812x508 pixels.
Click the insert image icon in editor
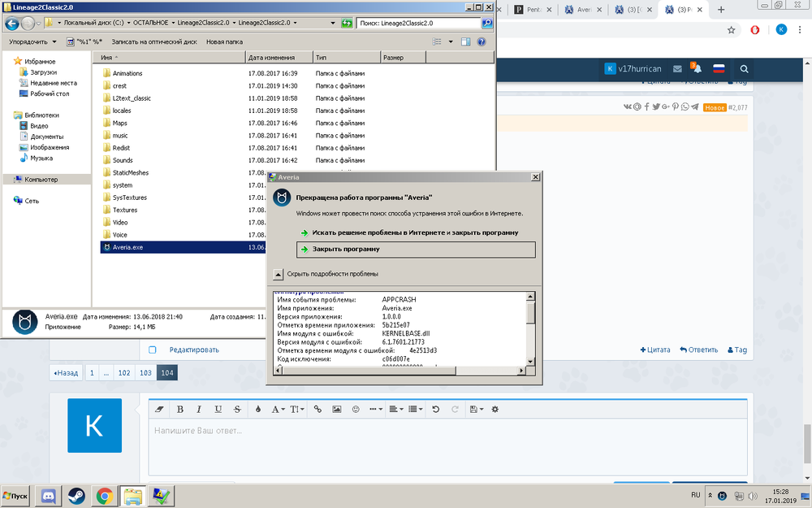click(x=336, y=409)
